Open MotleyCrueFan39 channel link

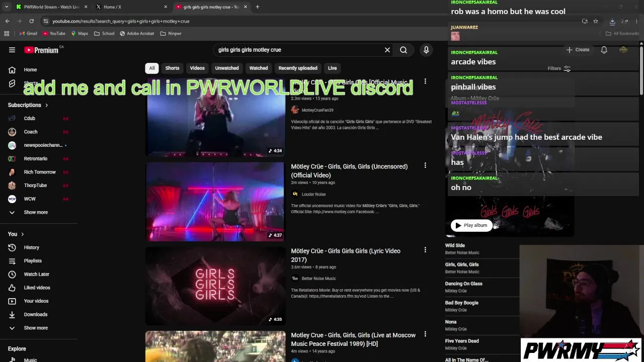coord(317,110)
